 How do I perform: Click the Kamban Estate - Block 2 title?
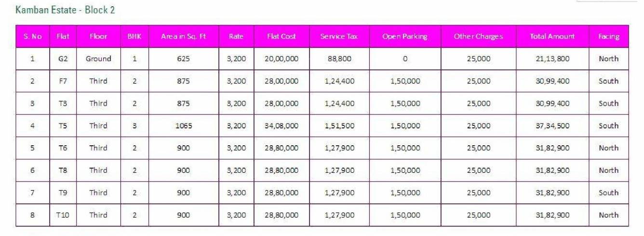[65, 10]
